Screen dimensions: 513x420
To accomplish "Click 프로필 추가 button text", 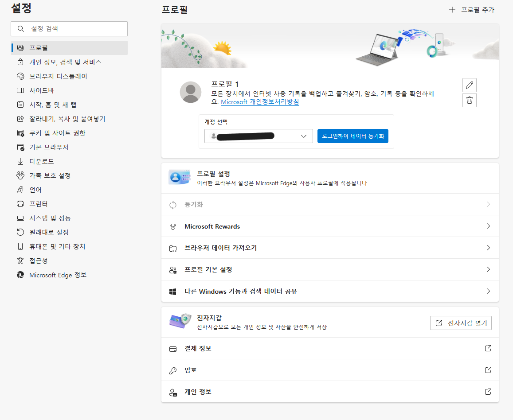I will [x=478, y=10].
